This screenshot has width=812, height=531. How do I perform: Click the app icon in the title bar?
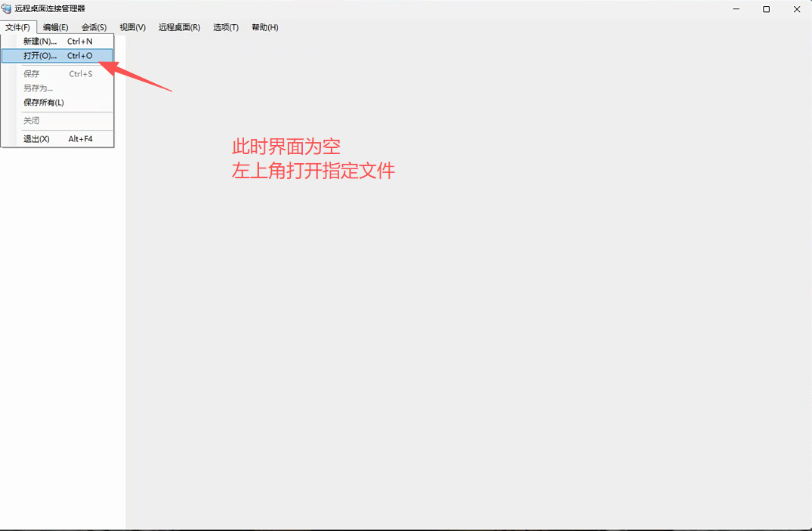point(7,9)
